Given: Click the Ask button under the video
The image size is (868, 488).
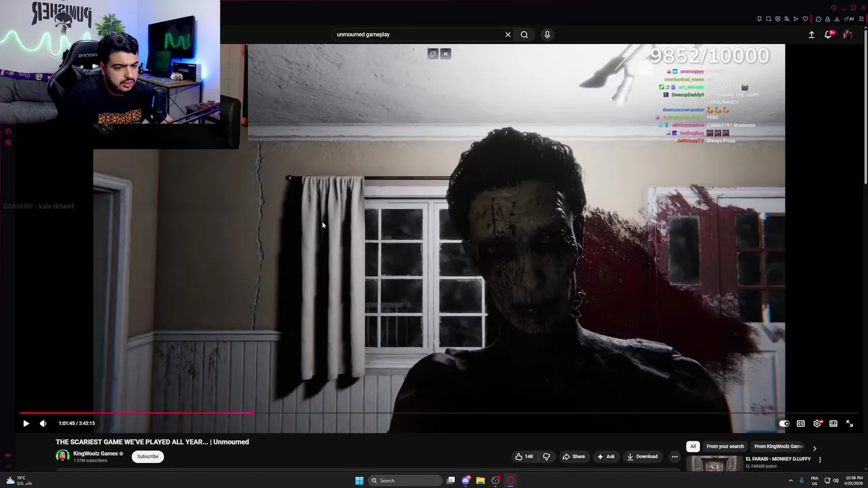Looking at the screenshot, I should (606, 457).
